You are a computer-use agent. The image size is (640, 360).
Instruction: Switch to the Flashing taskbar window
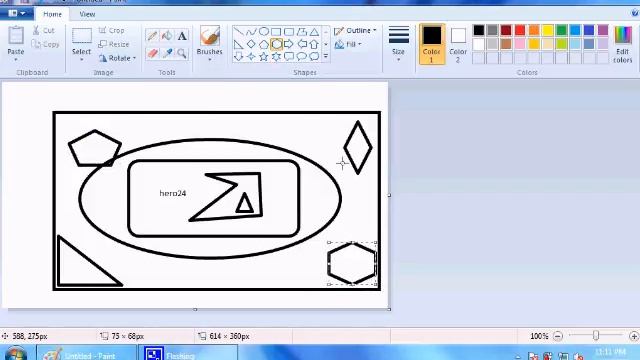[188, 353]
